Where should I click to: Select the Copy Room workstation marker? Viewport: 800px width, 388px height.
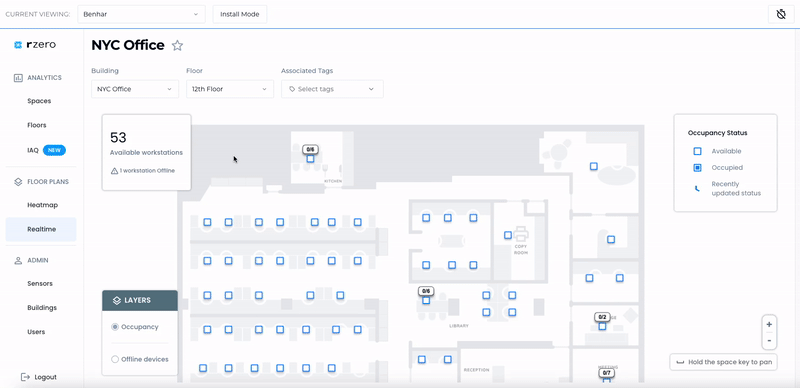coord(508,235)
